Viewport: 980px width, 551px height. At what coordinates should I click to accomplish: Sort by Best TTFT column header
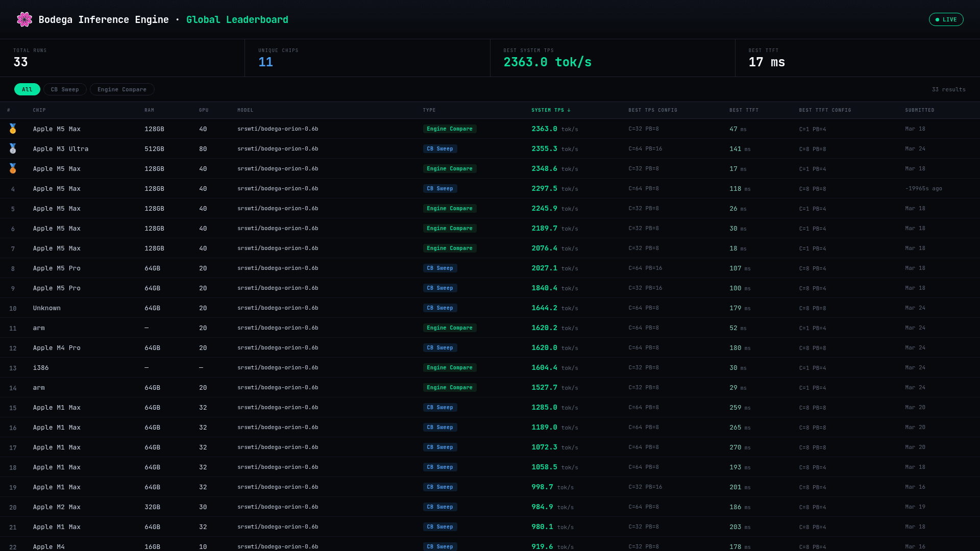pos(744,110)
